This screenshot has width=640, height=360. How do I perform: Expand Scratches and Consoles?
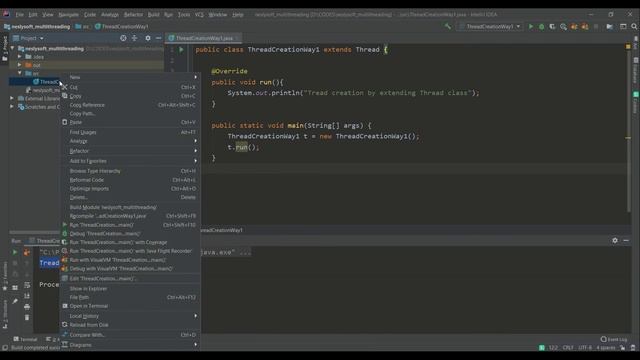point(12,107)
